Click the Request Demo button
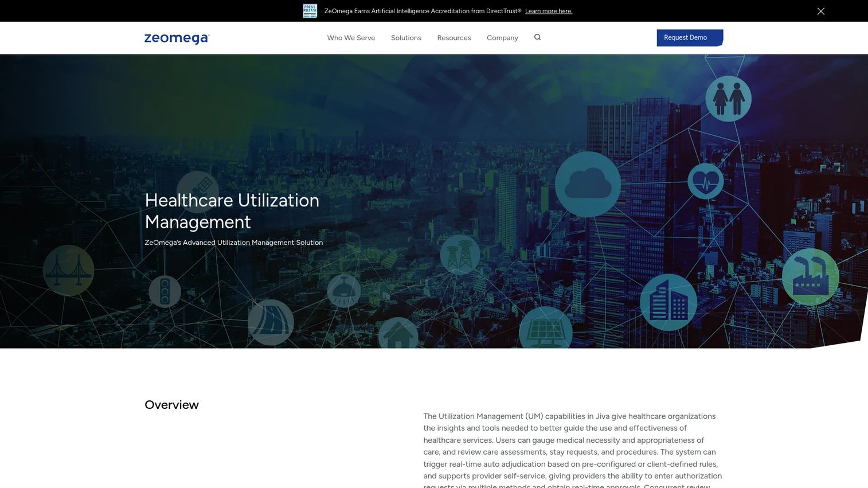 coord(690,38)
